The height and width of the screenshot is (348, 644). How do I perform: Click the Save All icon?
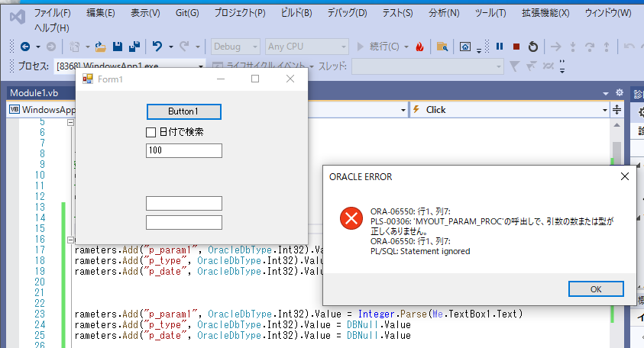[x=134, y=47]
